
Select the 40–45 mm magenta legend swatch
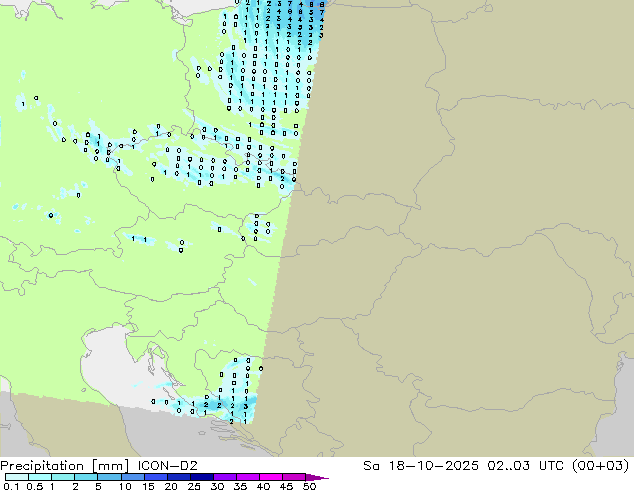(271, 477)
